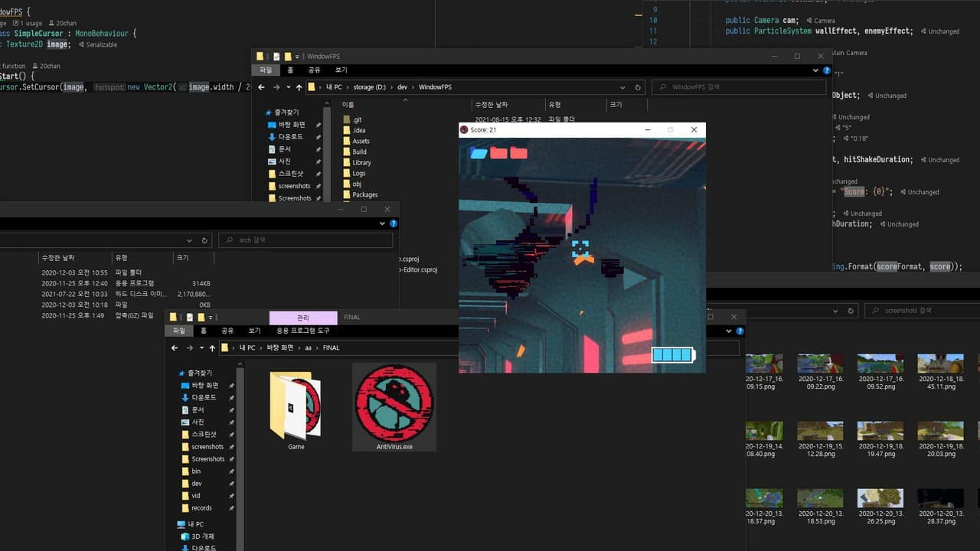The image size is (980, 551).
Task: Click dev in the WindowFPS address bar
Action: click(x=402, y=87)
